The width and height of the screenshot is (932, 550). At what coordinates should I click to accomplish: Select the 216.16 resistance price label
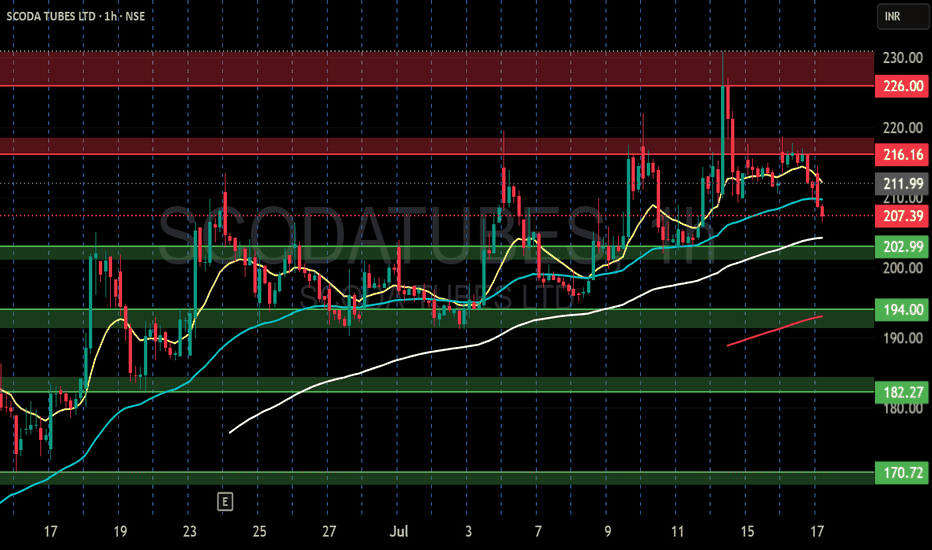902,155
